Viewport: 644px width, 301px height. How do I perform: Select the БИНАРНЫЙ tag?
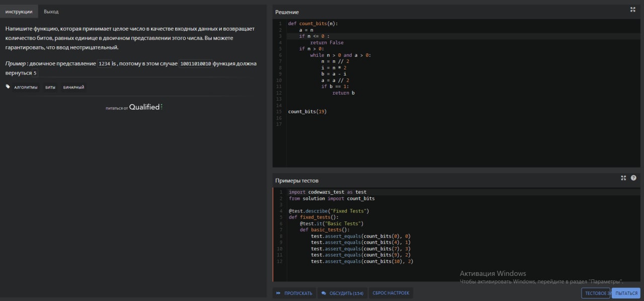pos(73,87)
